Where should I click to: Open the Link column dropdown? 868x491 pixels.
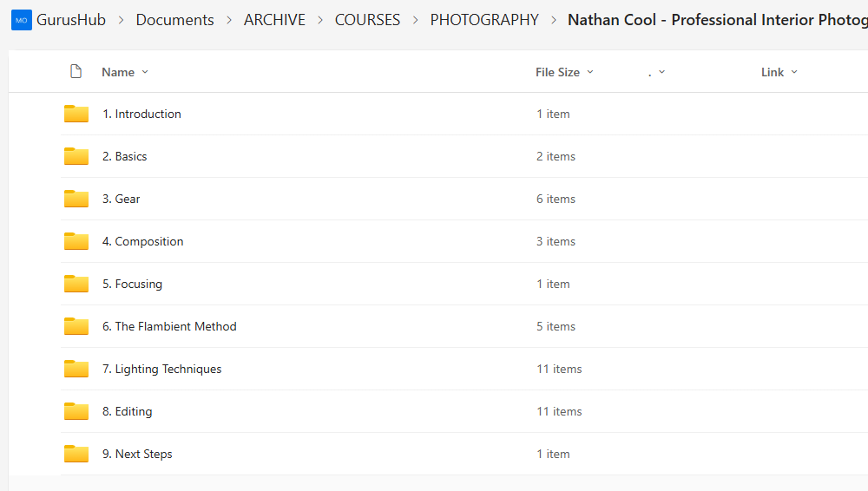(779, 72)
